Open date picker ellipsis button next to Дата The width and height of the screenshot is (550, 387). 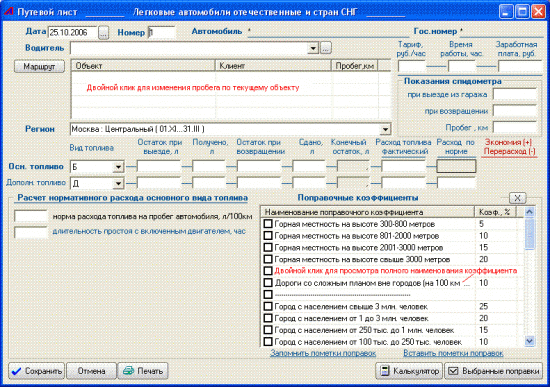pyautogui.click(x=103, y=33)
